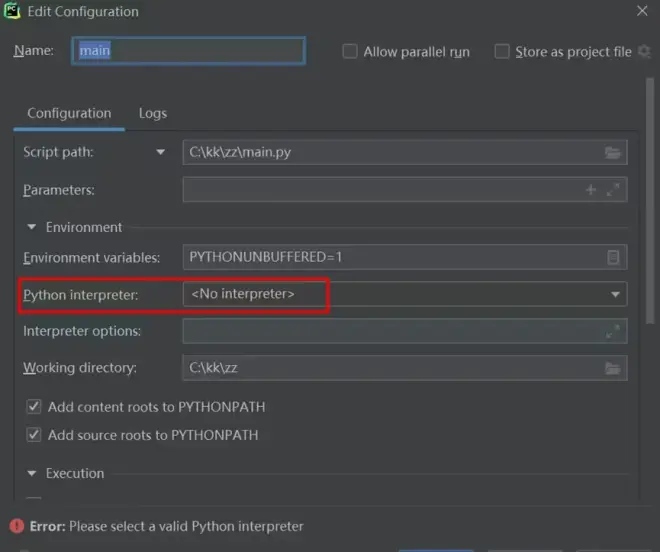This screenshot has height=552, width=660.
Task: Uncheck Add content roots to PYTHONPATH
Action: pos(34,407)
